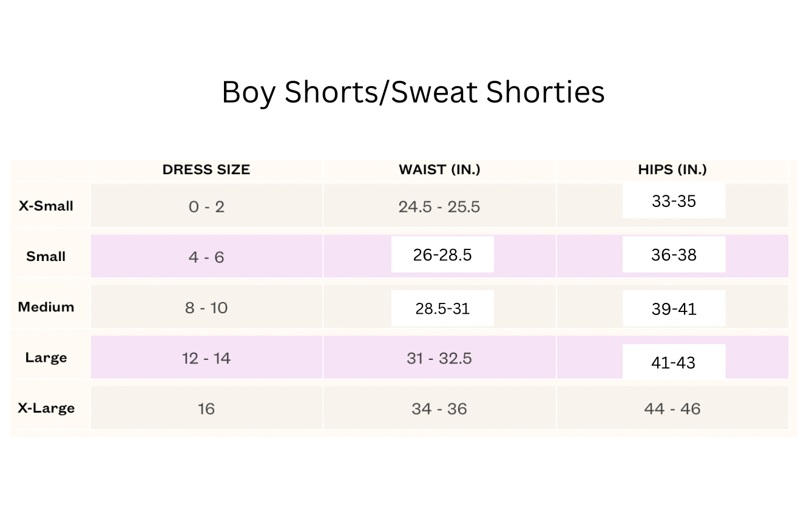Screen dimensions: 812x505
Task: Select the WAIST (IN.) column header
Action: 439,170
